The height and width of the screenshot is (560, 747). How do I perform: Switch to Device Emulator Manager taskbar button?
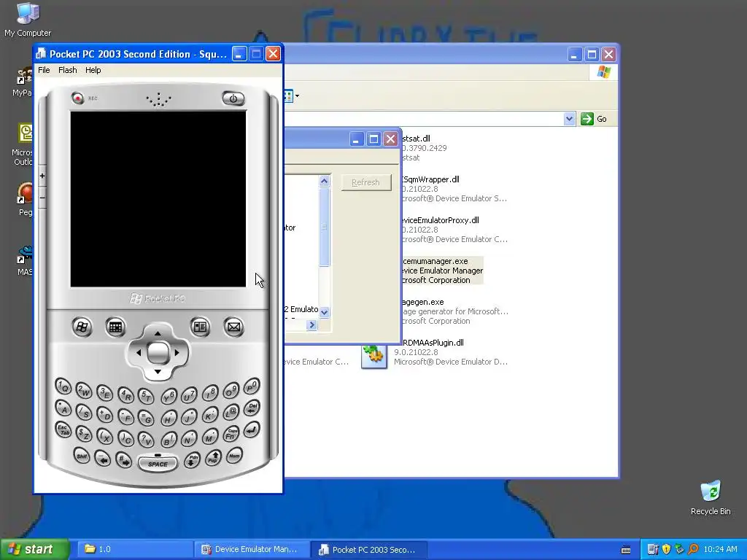[x=252, y=550]
